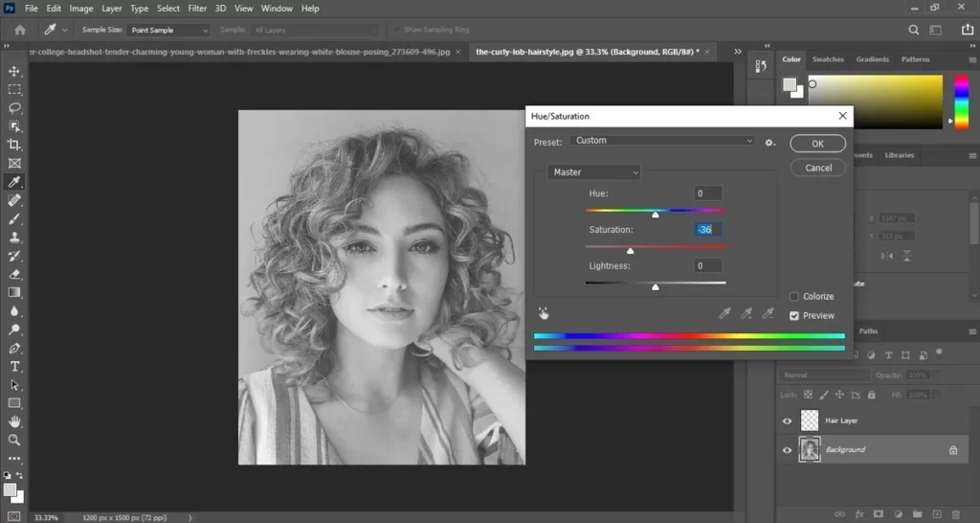Swap foreground and background colors
The height and width of the screenshot is (523, 980).
tap(19, 475)
